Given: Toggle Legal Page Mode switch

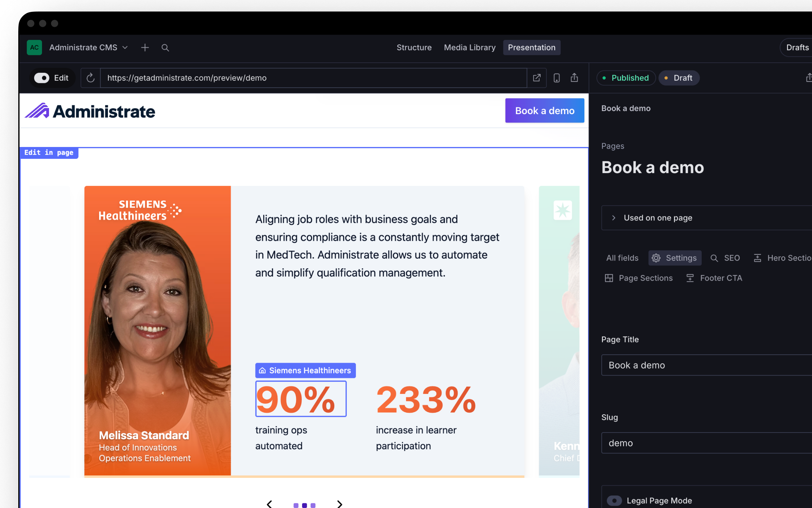Looking at the screenshot, I should coord(614,501).
